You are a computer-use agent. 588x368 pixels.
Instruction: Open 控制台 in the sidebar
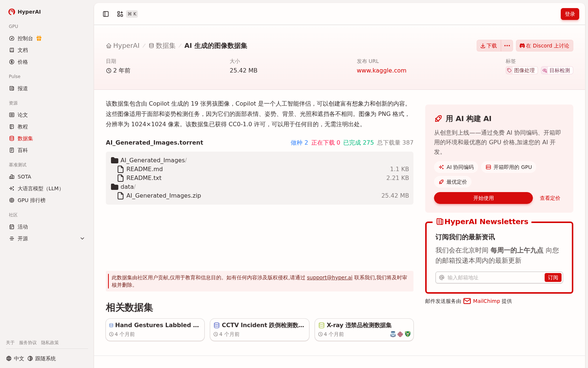pos(25,38)
